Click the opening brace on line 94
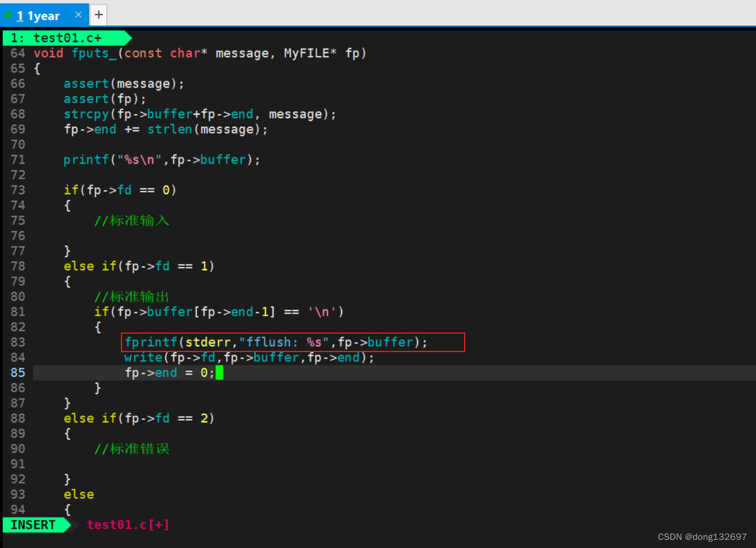 [x=67, y=509]
